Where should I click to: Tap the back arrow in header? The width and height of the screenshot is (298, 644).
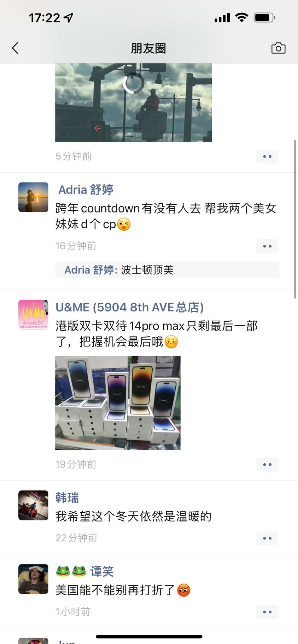[15, 48]
